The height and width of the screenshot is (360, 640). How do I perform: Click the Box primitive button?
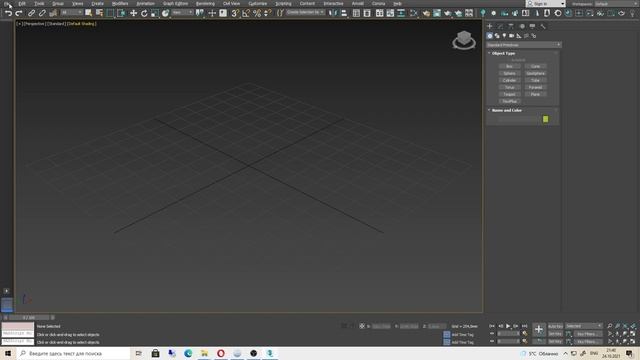click(x=509, y=67)
